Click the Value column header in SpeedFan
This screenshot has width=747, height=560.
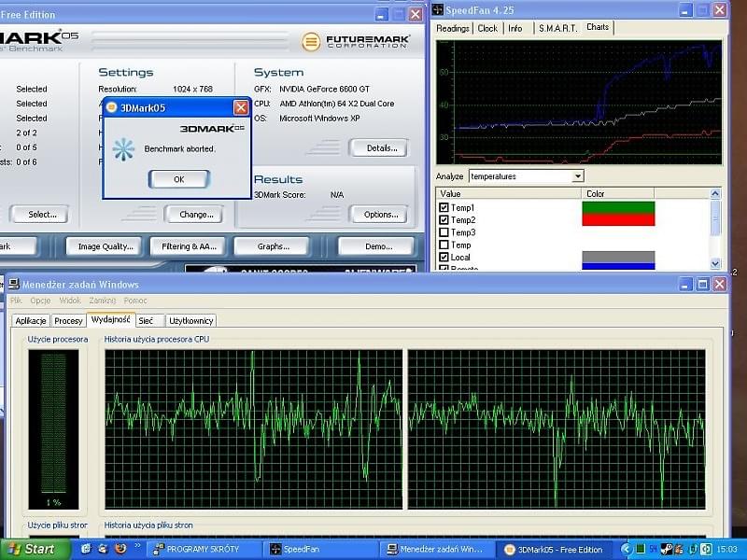[x=508, y=193]
